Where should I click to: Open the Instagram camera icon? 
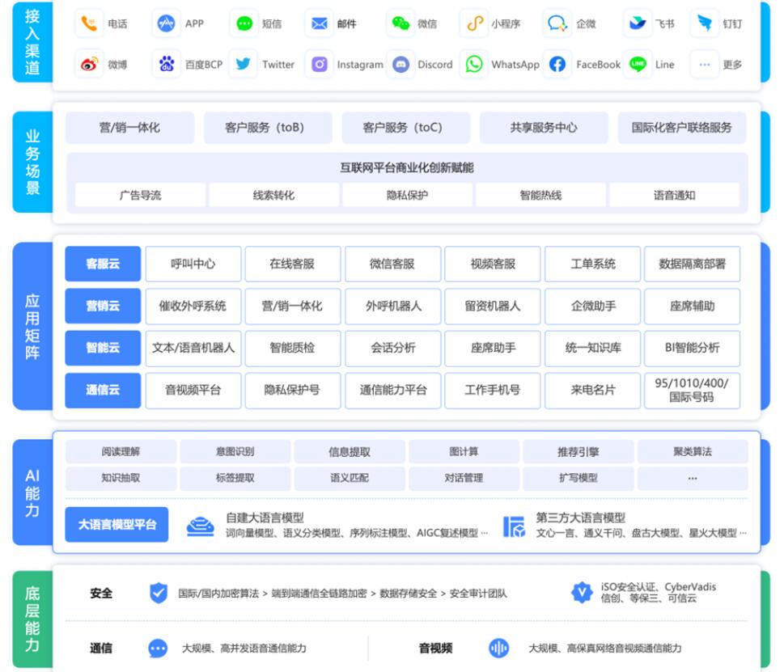(319, 64)
